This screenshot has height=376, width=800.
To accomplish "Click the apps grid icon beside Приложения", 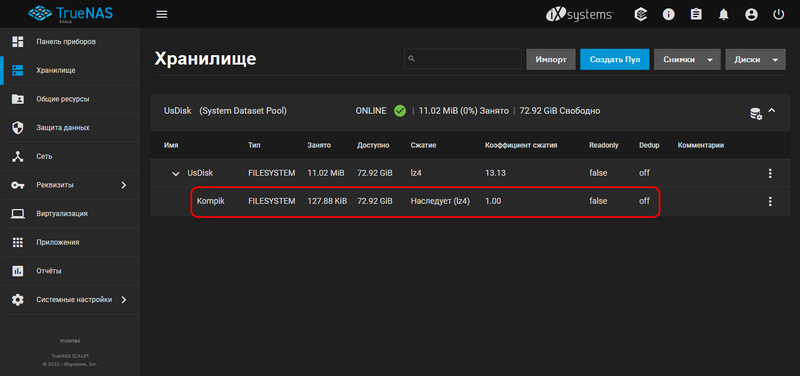I will (x=18, y=242).
